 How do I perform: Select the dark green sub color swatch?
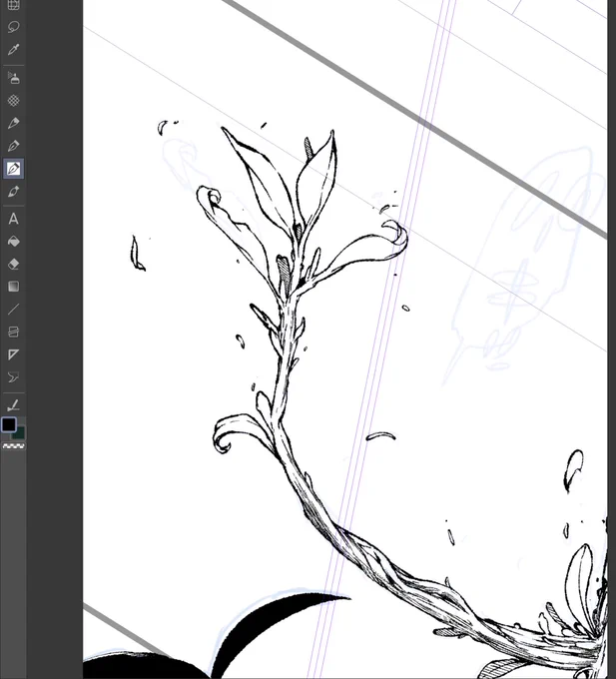[x=20, y=433]
